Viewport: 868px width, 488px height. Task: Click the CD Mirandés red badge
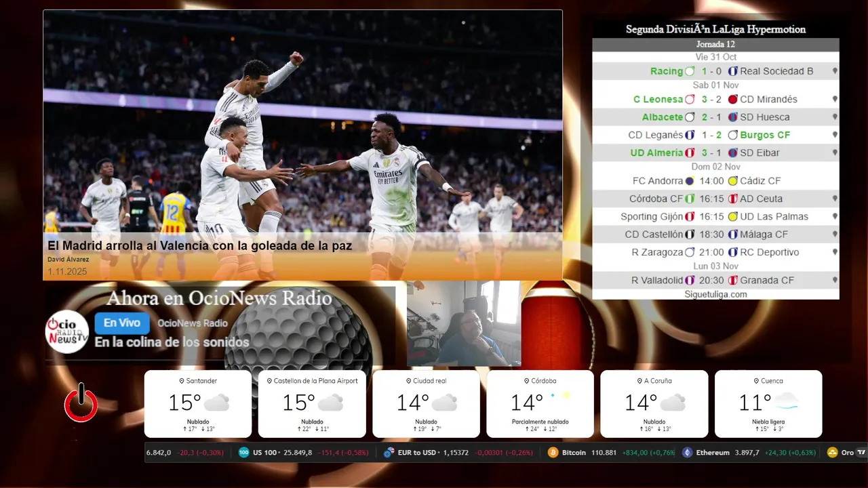tap(733, 100)
